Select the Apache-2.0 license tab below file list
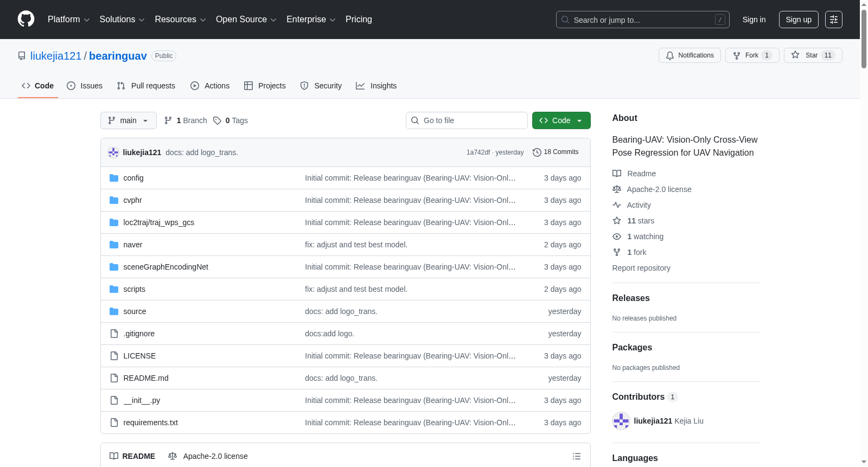Viewport: 868px width, 467px height. point(208,456)
